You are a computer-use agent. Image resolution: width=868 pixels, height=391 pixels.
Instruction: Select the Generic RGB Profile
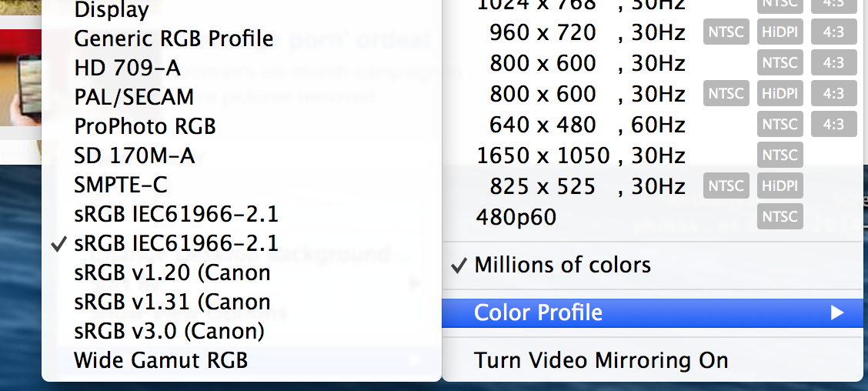pos(173,38)
